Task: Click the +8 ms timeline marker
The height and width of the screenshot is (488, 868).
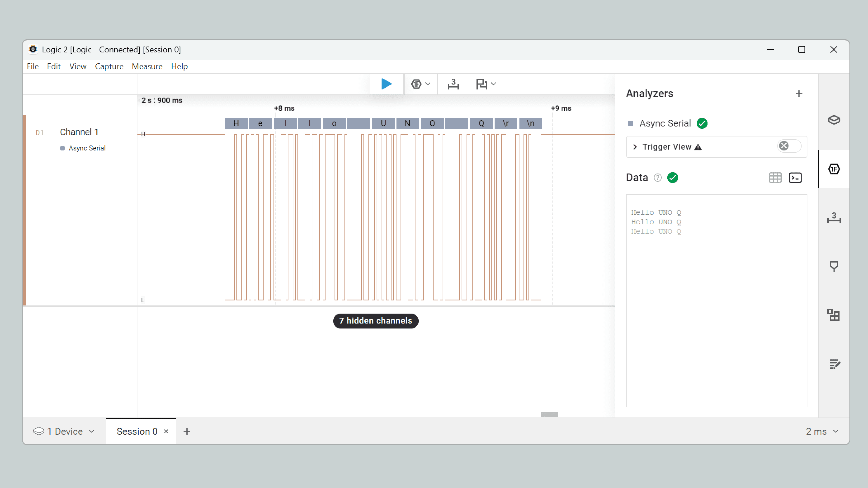Action: pos(284,108)
